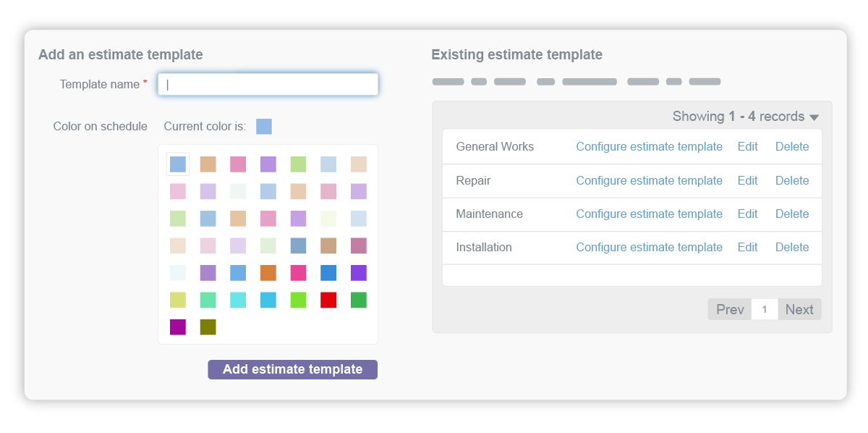Delete the Installation template
This screenshot has width=868, height=433.
click(x=792, y=247)
